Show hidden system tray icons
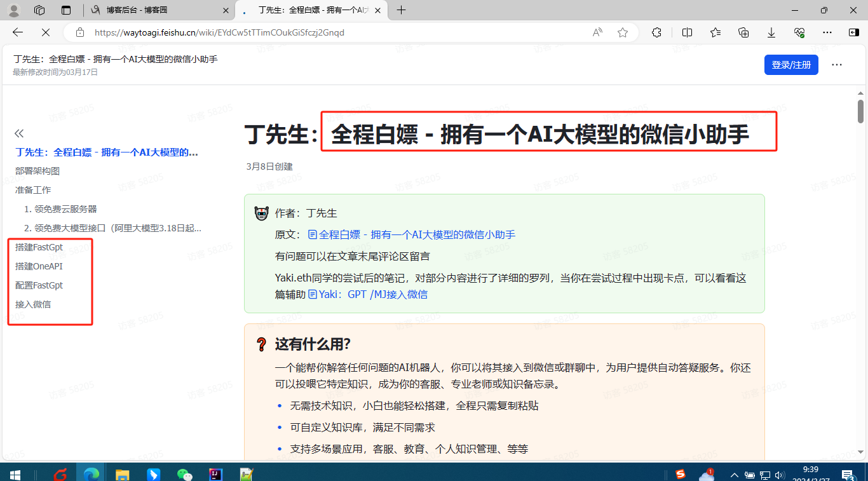 tap(735, 475)
